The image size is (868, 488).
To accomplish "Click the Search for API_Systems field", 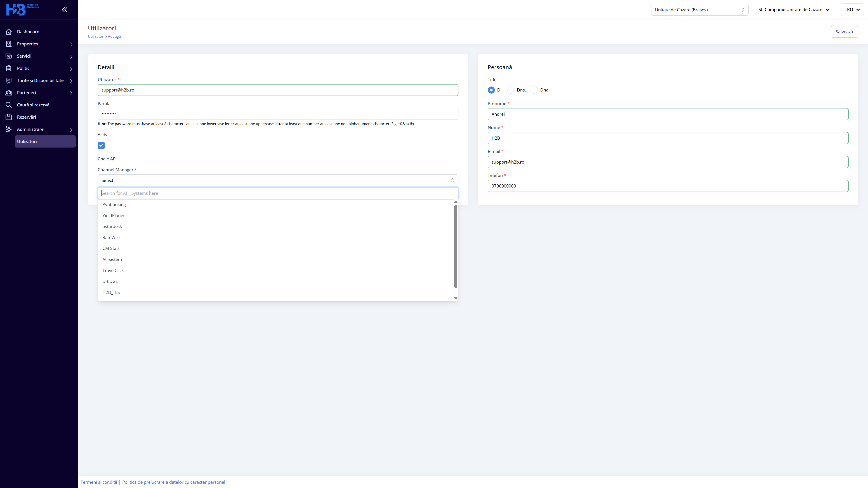I will [278, 193].
